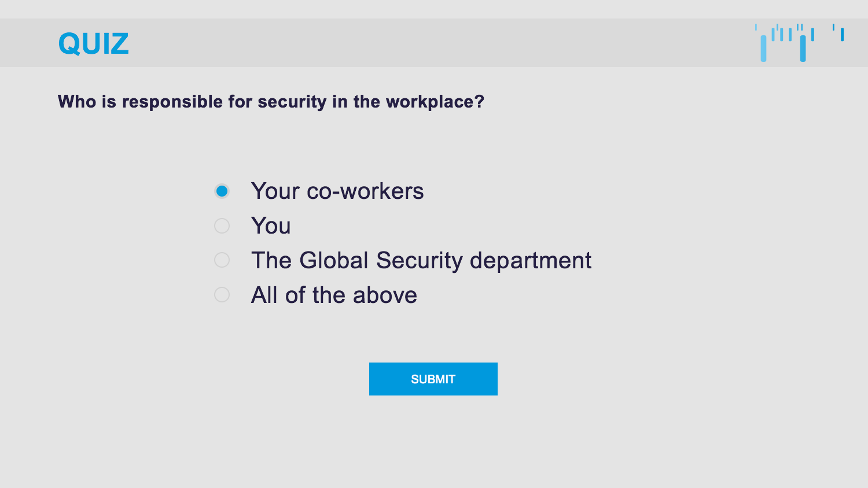Image resolution: width=868 pixels, height=488 pixels.
Task: Click "The Global Security department" answer text
Action: 421,261
